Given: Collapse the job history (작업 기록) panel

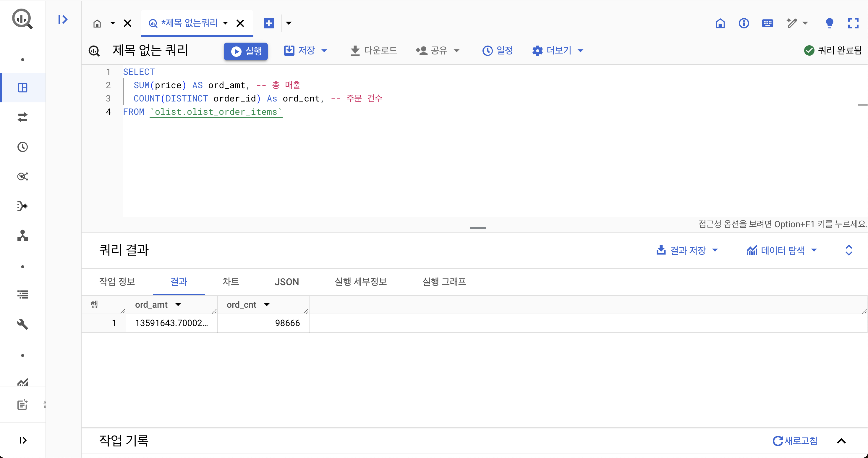Looking at the screenshot, I should point(841,441).
